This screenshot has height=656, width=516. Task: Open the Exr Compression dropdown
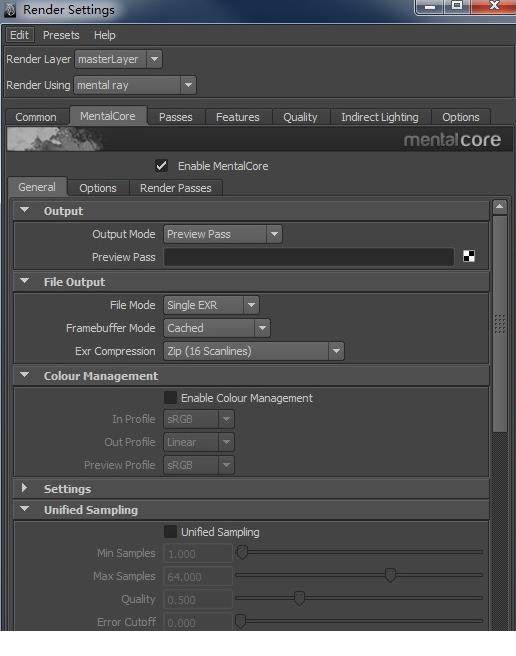[254, 351]
